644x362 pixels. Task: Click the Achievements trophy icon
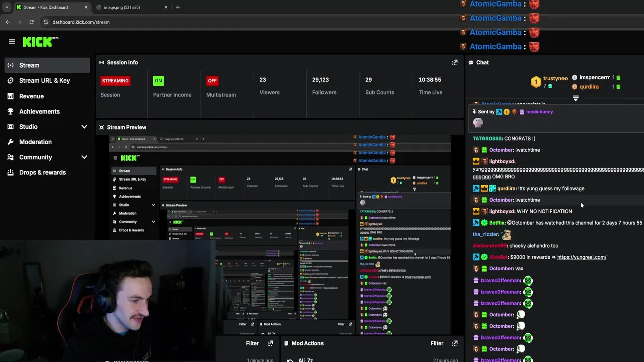pos(11,111)
